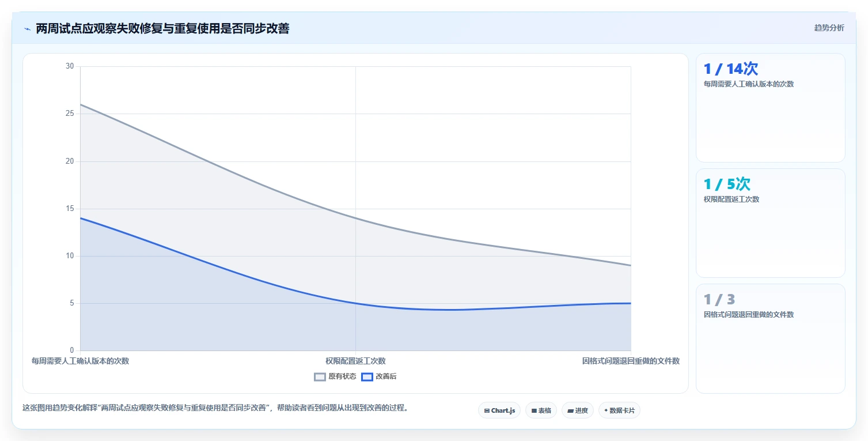Viewport: 868px width, 441px height.
Task: Open the 1 / 5次 metric card
Action: click(770, 223)
